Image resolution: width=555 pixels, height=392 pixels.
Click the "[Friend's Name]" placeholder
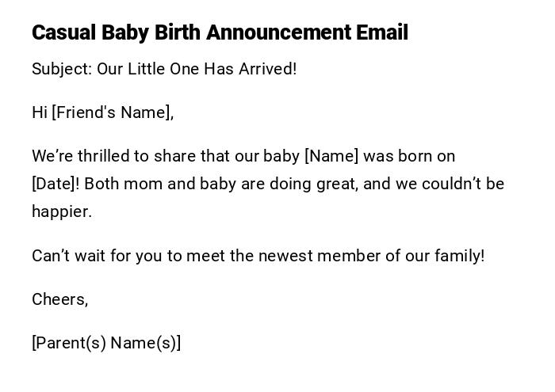(x=113, y=112)
